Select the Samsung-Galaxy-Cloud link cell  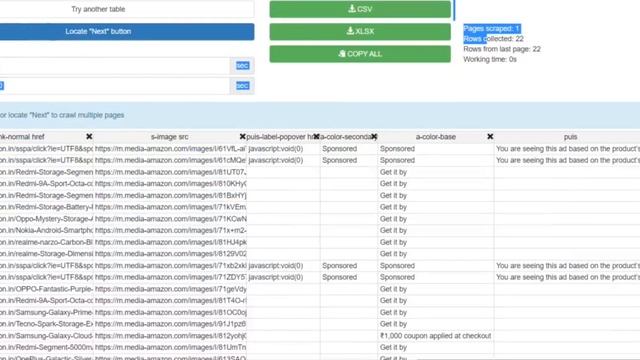coord(47,336)
